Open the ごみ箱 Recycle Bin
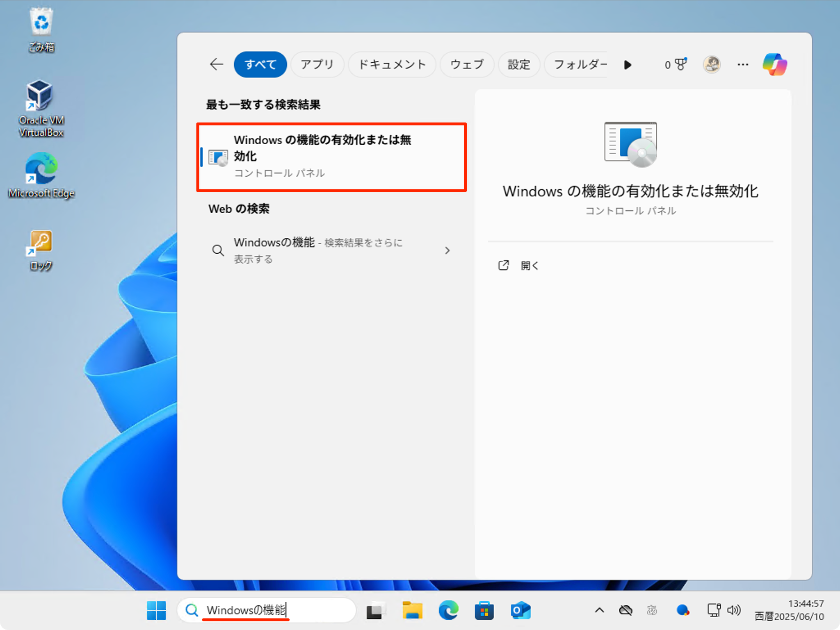 41,23
